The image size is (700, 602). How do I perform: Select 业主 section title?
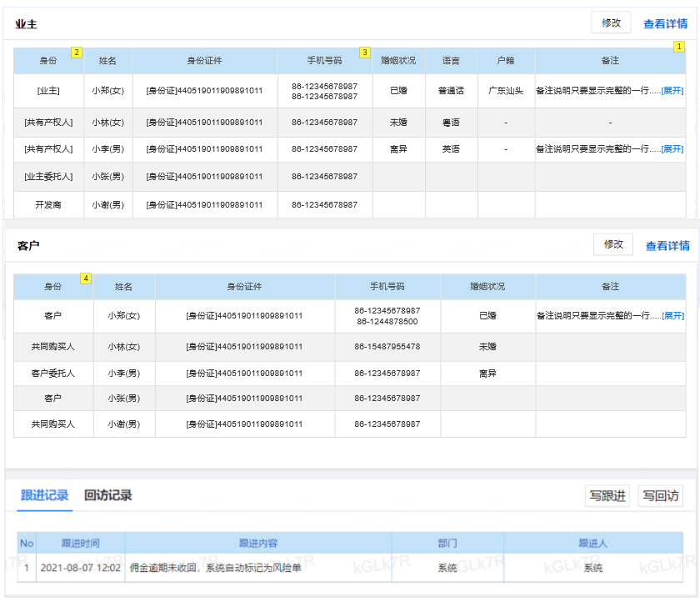26,24
